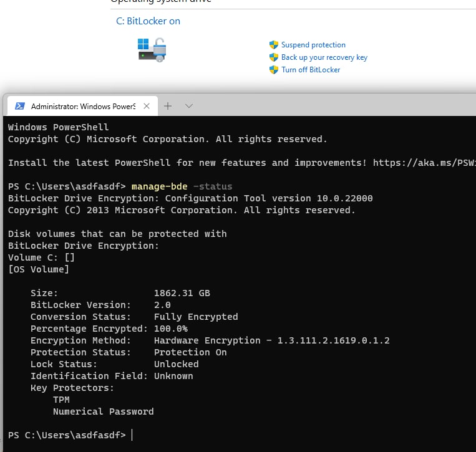
Task: Click shield icon next to Back up recovery key
Action: pos(273,57)
